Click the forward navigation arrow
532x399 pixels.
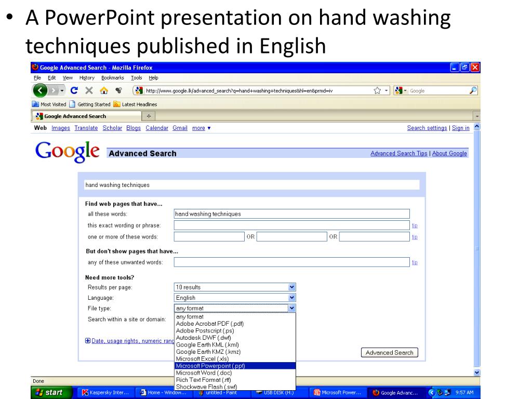pyautogui.click(x=54, y=90)
